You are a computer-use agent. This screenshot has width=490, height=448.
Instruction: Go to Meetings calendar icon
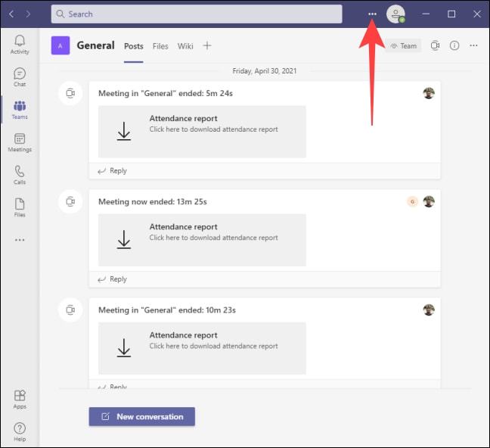point(20,142)
